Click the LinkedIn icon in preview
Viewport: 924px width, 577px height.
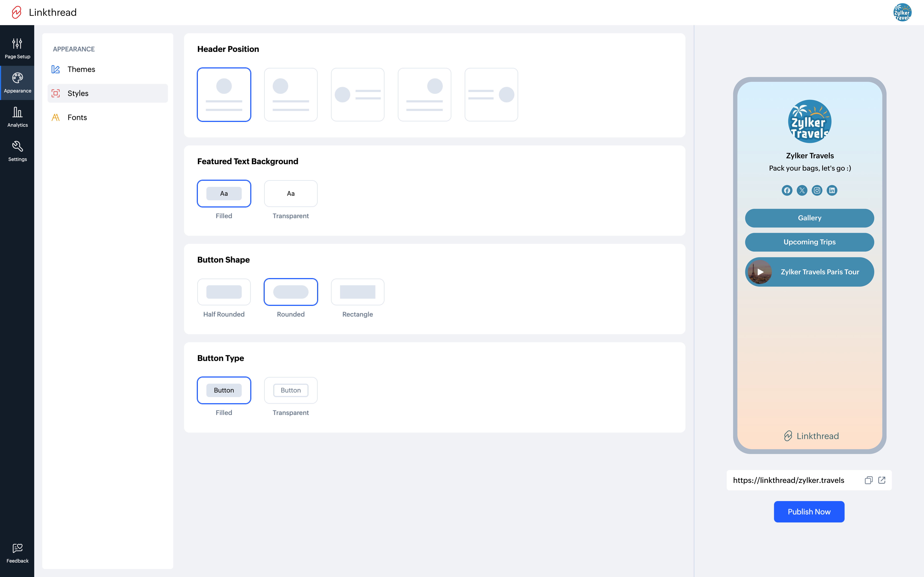[832, 190]
